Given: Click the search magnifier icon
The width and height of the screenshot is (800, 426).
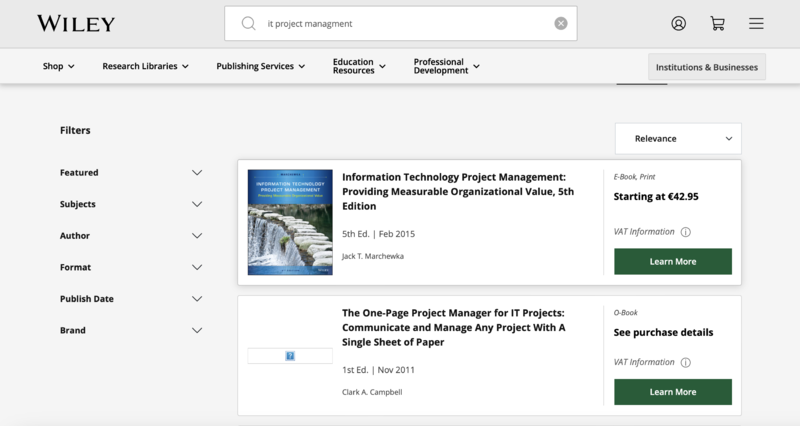Looking at the screenshot, I should click(x=249, y=23).
